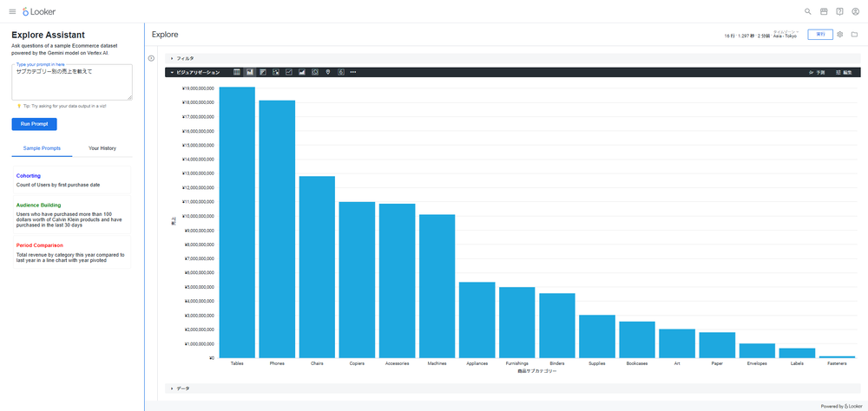Click the Furnishings bar in chart

[x=517, y=323]
